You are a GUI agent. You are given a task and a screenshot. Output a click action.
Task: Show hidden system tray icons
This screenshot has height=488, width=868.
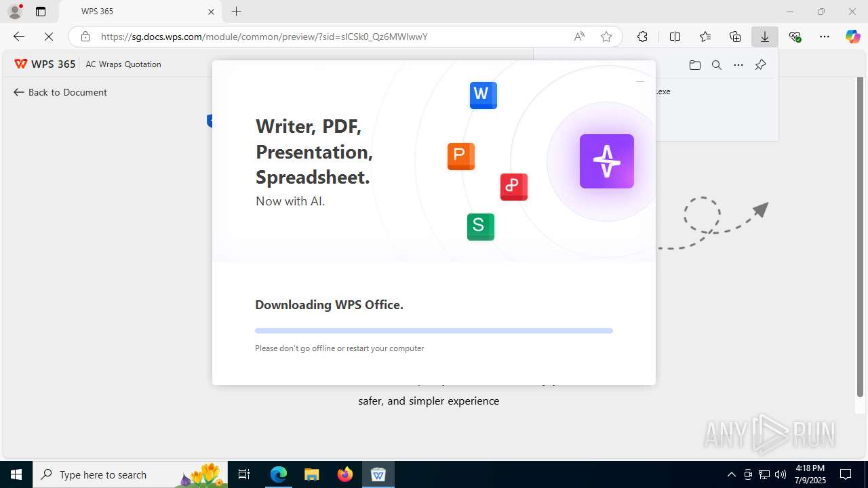[731, 474]
